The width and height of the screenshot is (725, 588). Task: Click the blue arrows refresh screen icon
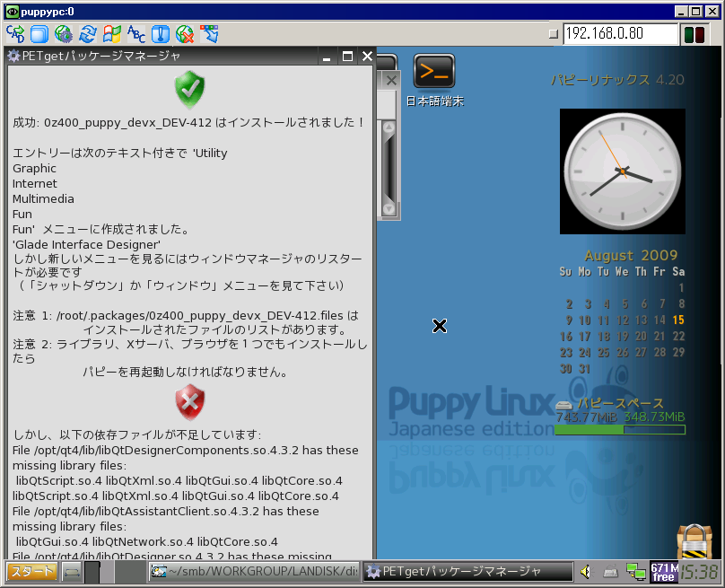point(88,34)
